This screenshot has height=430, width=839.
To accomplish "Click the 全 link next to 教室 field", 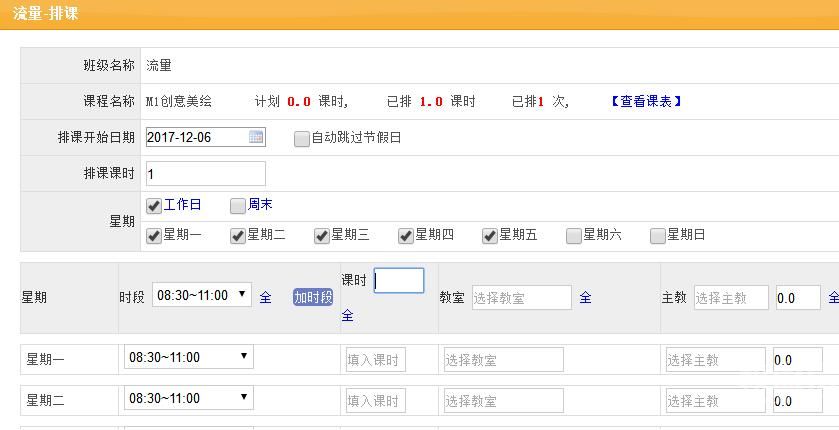I will [585, 297].
